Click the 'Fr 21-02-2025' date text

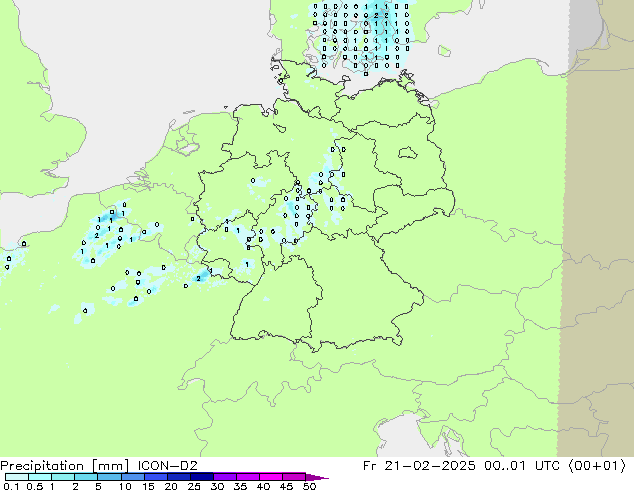419,466
